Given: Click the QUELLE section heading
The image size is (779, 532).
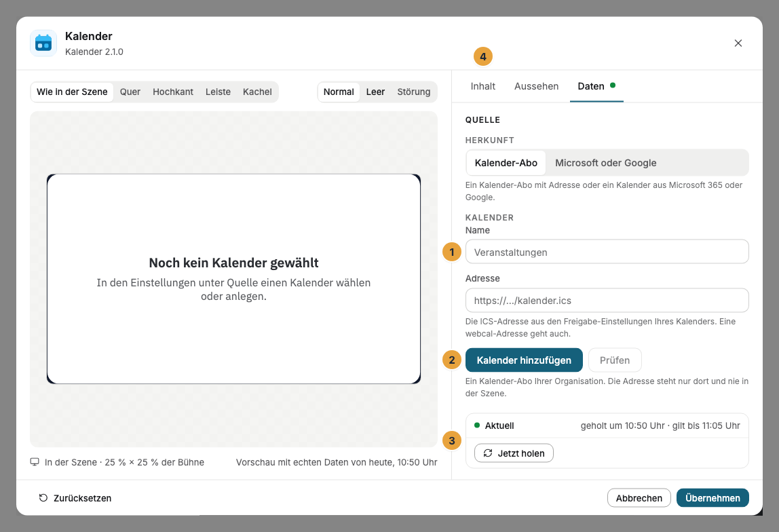Looking at the screenshot, I should pyautogui.click(x=482, y=119).
